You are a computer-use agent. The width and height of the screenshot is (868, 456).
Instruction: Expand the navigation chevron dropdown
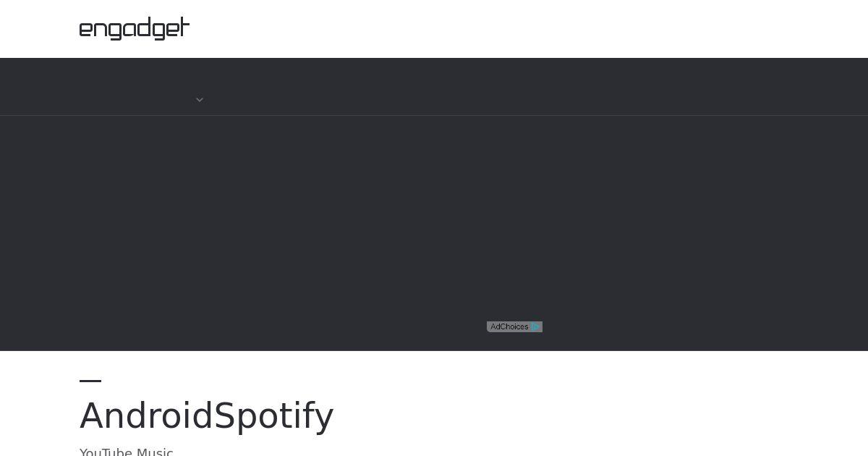pos(200,100)
